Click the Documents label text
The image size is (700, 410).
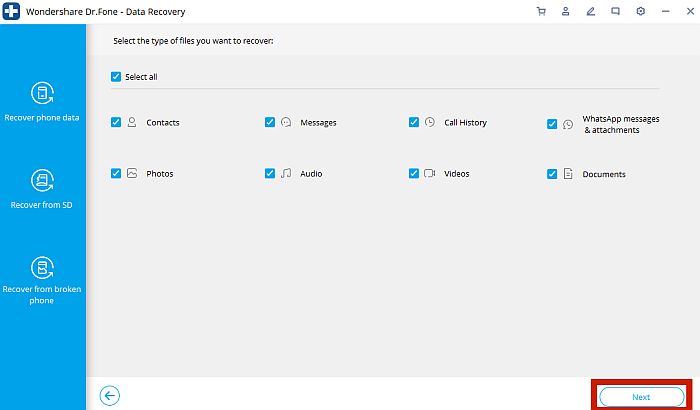604,174
